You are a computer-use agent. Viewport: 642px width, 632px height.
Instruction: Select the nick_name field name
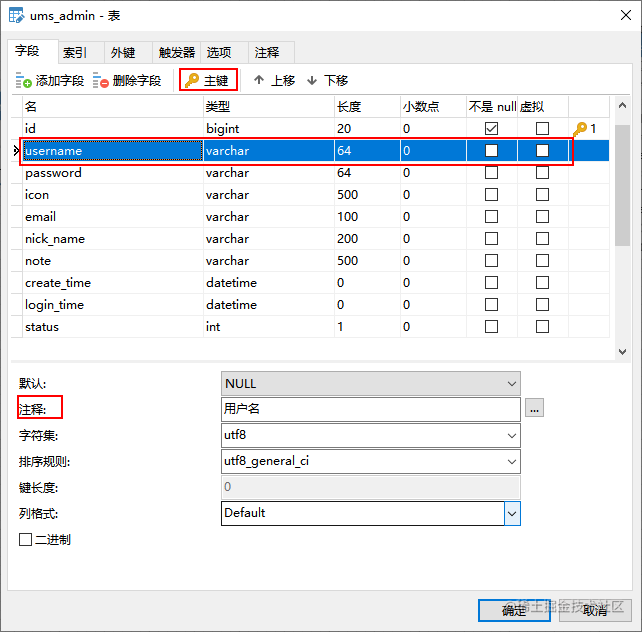pos(113,239)
